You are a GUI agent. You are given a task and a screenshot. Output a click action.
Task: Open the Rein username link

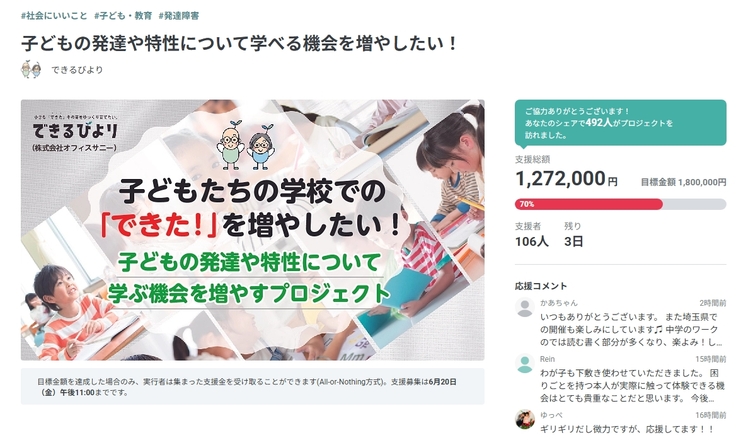tap(547, 359)
